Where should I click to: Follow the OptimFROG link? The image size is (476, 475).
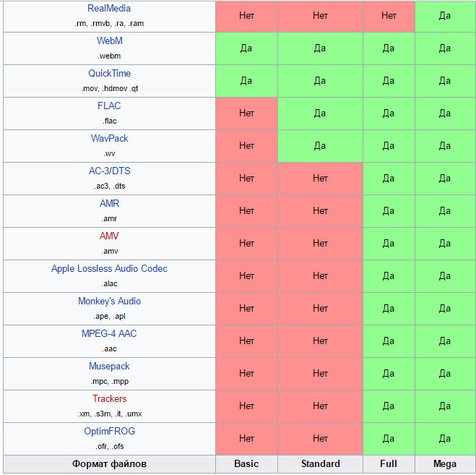tap(109, 432)
